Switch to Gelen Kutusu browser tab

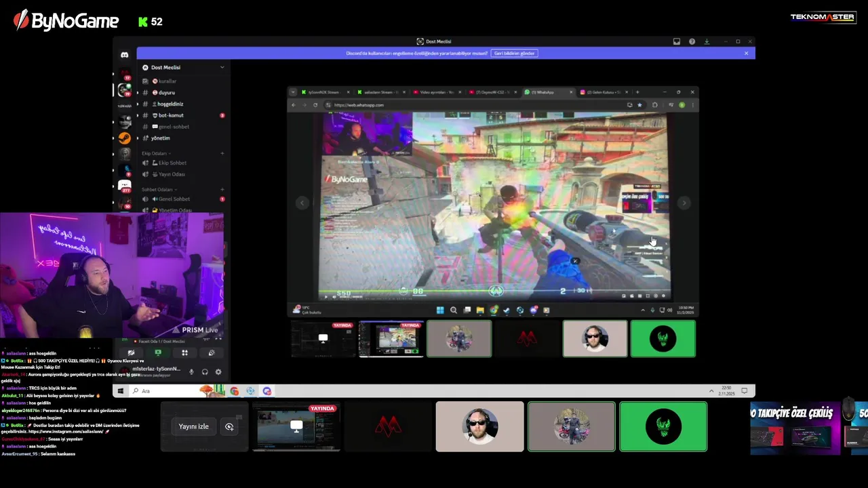[602, 92]
